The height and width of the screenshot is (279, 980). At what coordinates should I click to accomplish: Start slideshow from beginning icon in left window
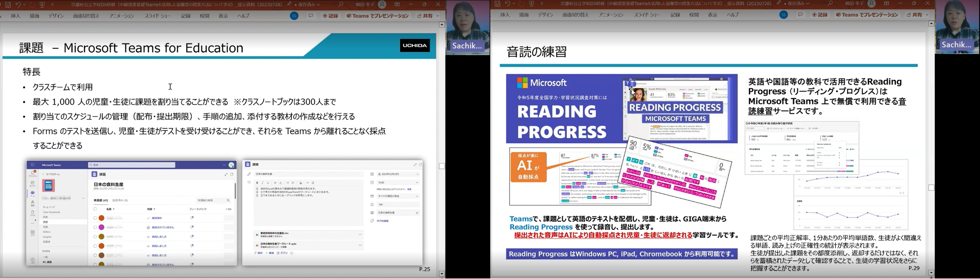[42, 4]
